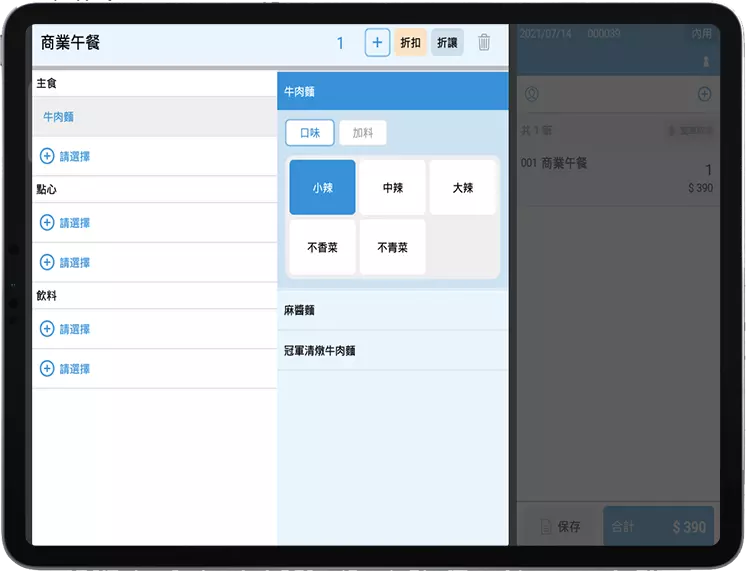The height and width of the screenshot is (571, 746).
Task: Deselect the 小辣 mild spicy option
Action: 323,187
